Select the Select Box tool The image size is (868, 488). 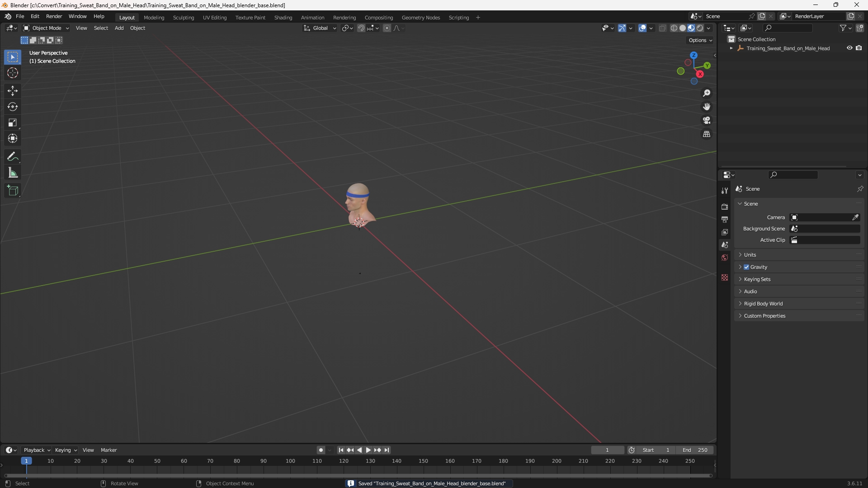point(13,57)
